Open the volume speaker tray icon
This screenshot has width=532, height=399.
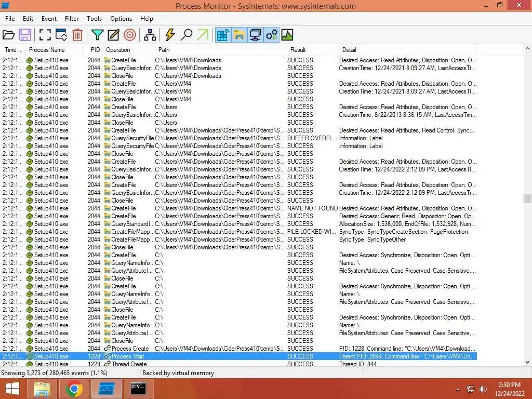coord(483,389)
